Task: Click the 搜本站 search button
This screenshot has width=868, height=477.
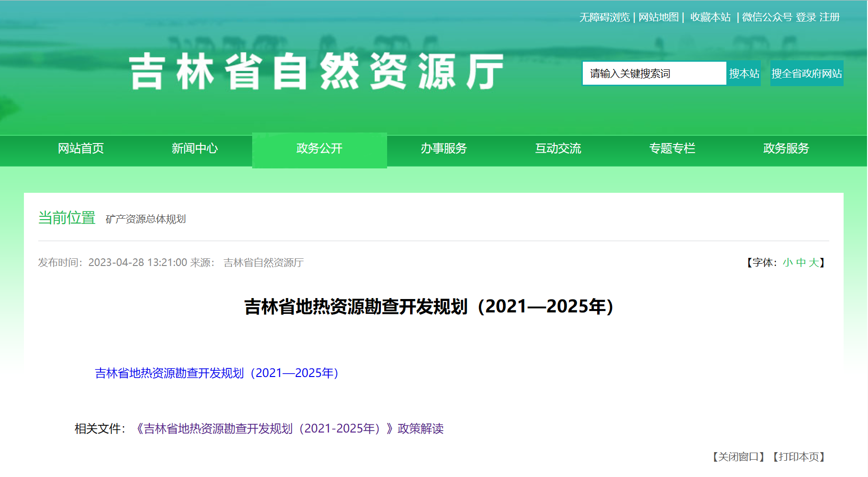Action: pos(744,73)
